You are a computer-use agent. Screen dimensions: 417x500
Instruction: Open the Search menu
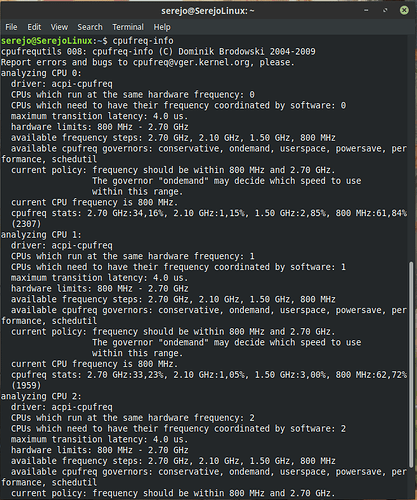point(90,27)
